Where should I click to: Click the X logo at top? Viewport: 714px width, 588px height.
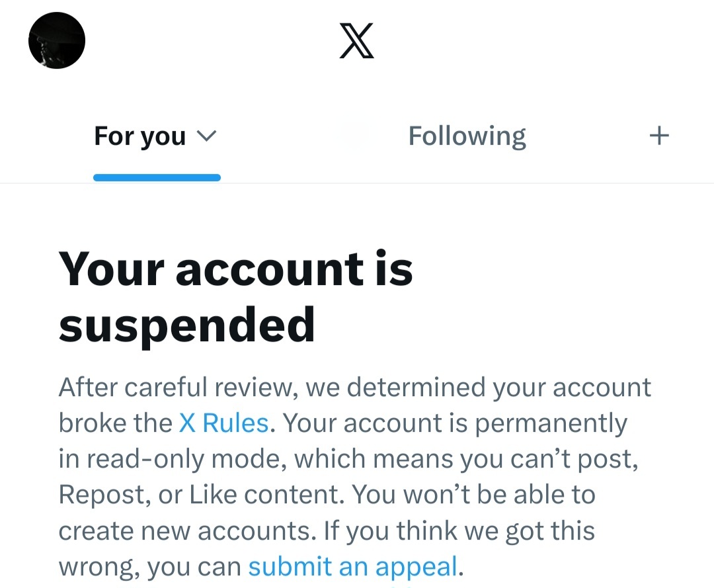pos(356,40)
